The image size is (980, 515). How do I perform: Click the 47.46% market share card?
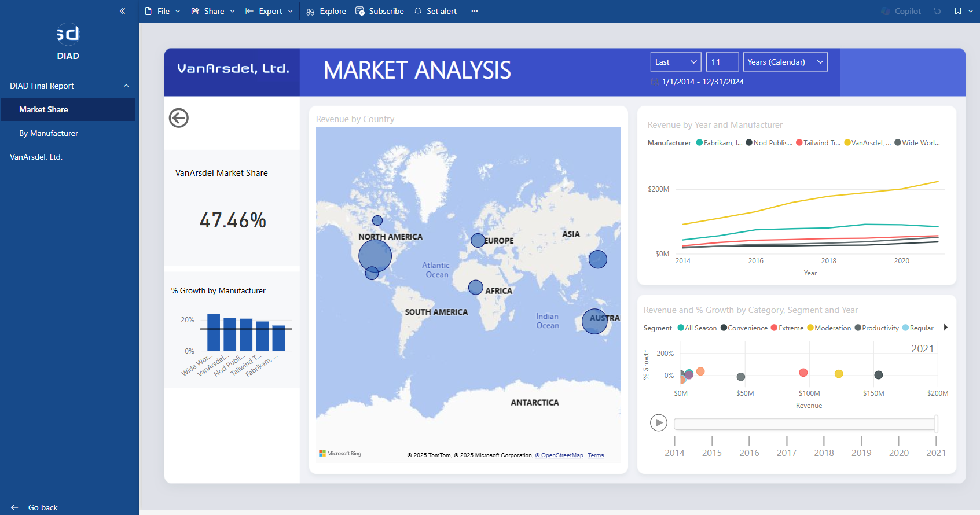pyautogui.click(x=233, y=220)
